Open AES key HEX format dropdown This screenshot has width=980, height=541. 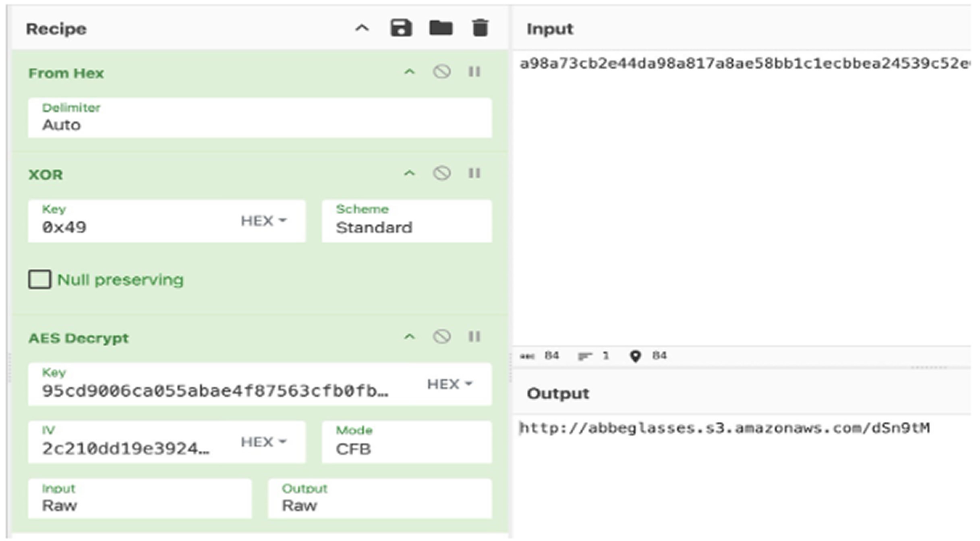point(449,384)
